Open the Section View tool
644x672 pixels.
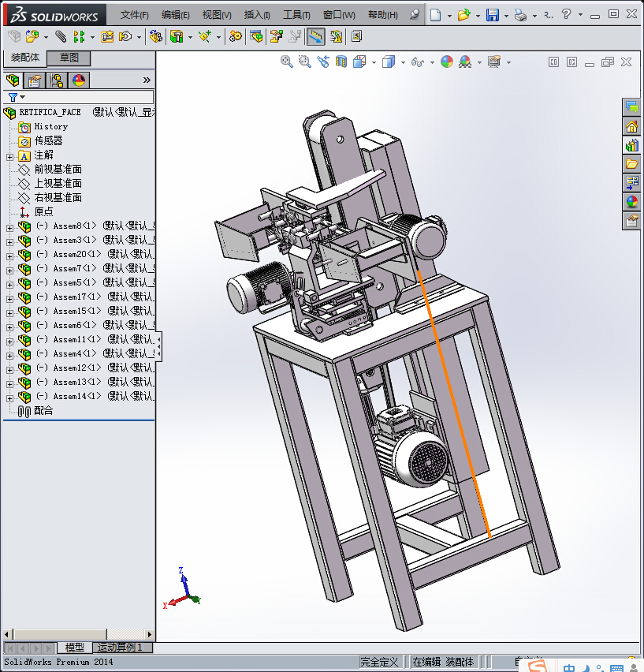[341, 62]
